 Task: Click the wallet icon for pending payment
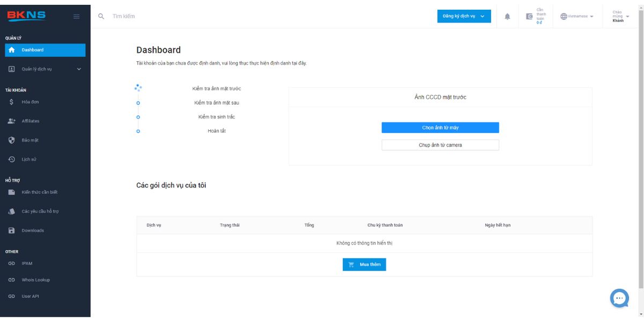pyautogui.click(x=529, y=16)
